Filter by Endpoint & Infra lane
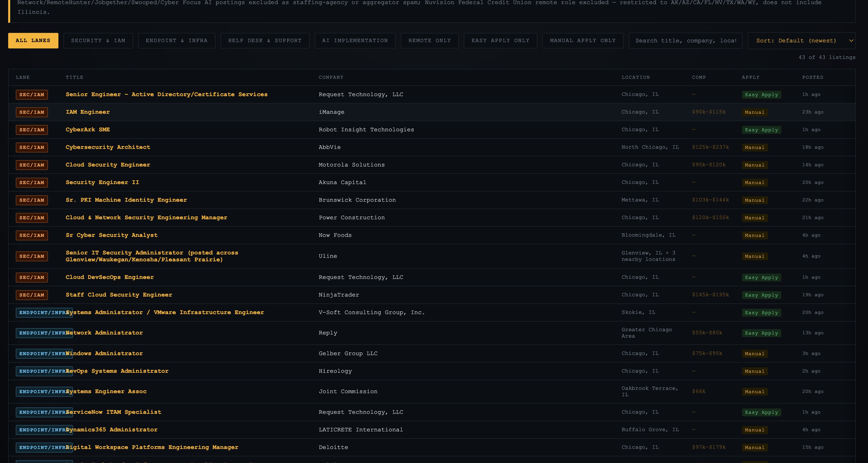Image resolution: width=868 pixels, height=463 pixels. 176,41
